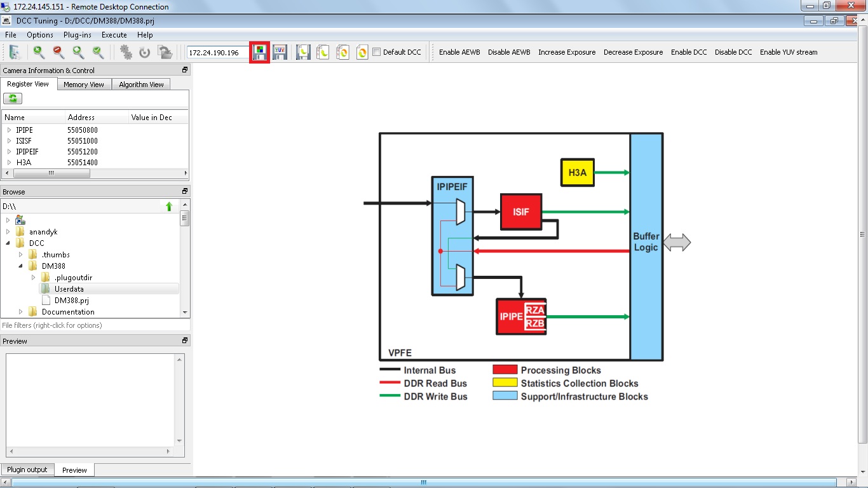868x488 pixels.
Task: Click the register table horizontal scrollbar
Action: [x=95, y=173]
